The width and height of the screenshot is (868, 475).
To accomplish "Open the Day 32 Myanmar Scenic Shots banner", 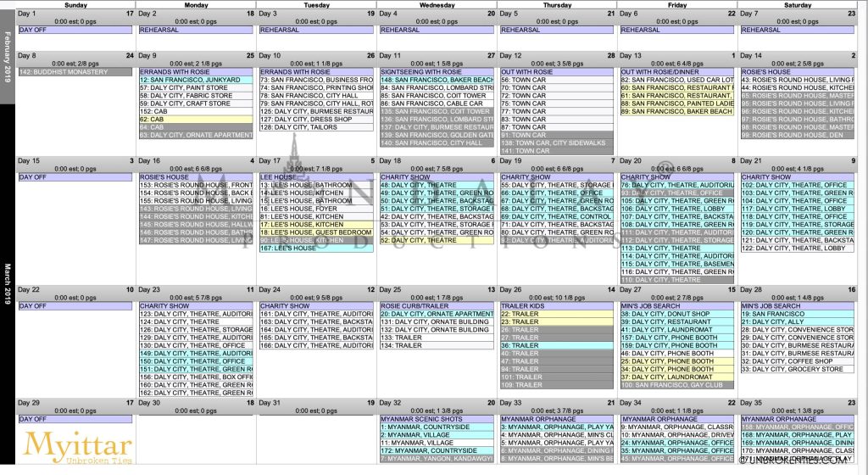I will (437, 419).
